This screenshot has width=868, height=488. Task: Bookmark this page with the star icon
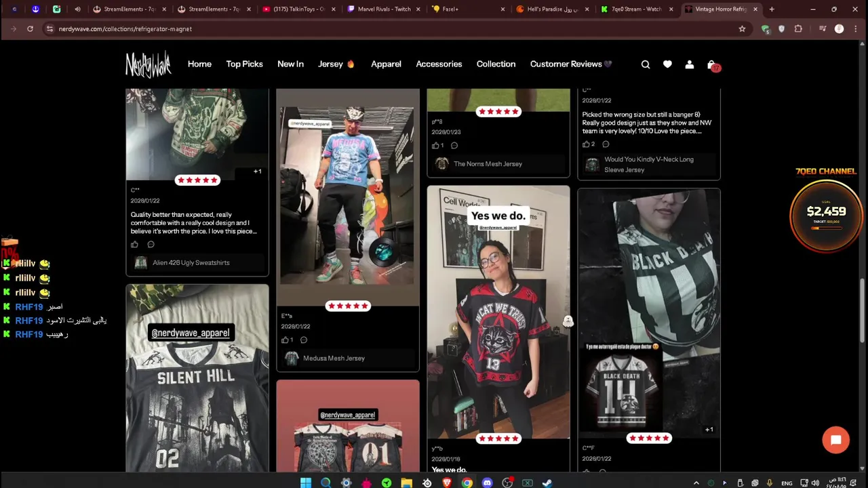coord(742,29)
